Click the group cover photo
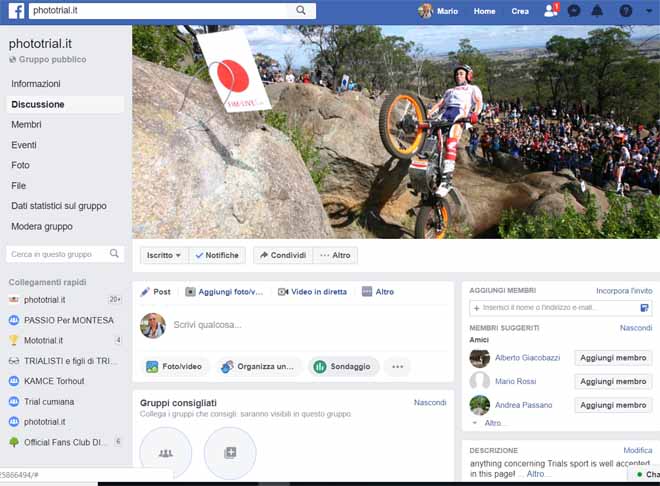 [x=396, y=132]
